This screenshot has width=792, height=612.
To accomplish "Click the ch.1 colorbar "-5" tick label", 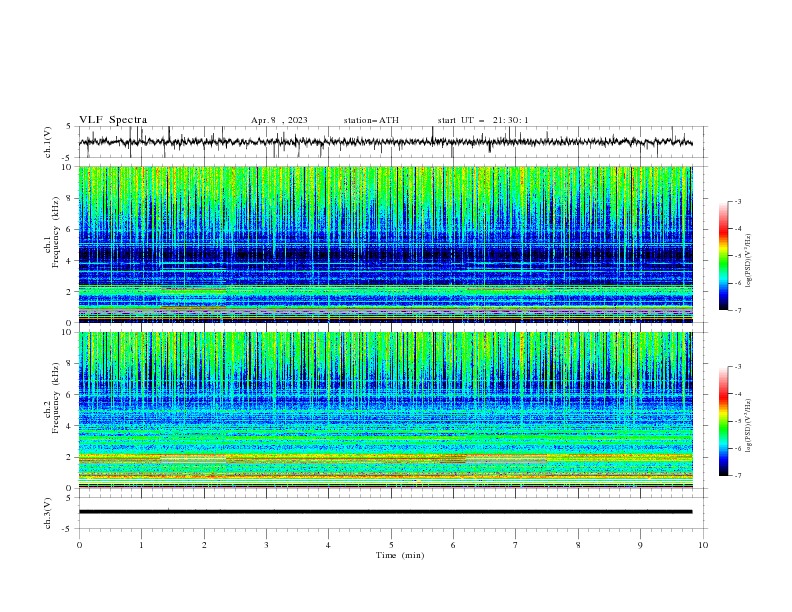I will pos(738,256).
